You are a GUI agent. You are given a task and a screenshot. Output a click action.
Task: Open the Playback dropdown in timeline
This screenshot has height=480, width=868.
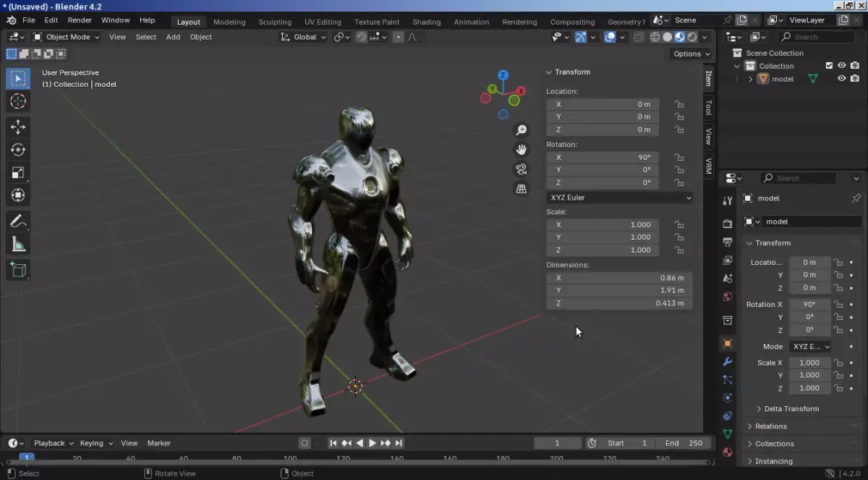(54, 443)
